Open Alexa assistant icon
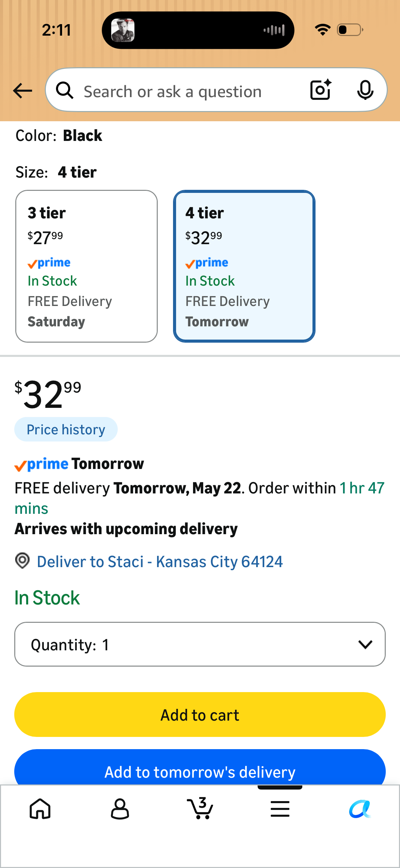The image size is (400, 868). coord(360,809)
